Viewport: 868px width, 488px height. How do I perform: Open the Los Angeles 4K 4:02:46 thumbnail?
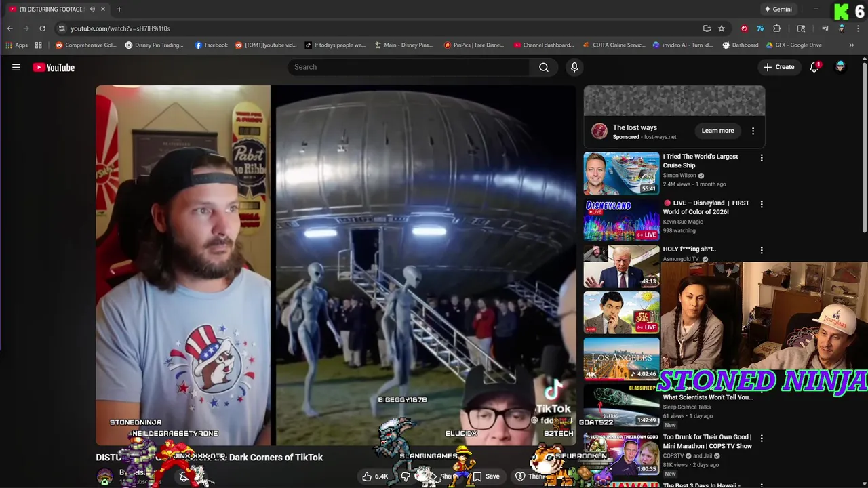621,359
